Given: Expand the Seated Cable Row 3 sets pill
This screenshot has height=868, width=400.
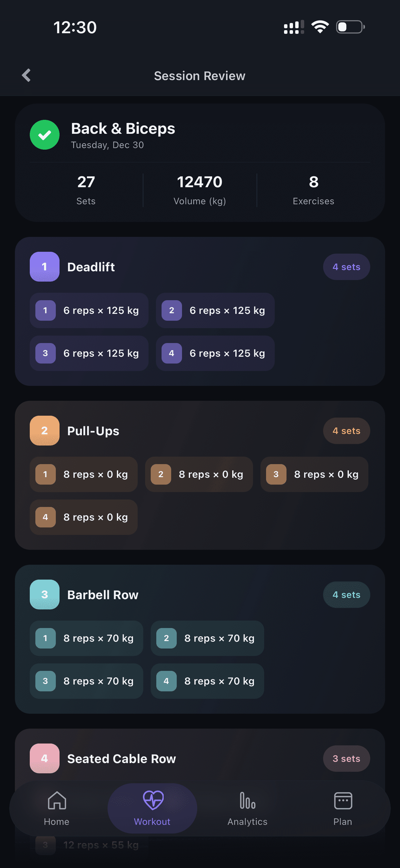Looking at the screenshot, I should click(x=346, y=758).
